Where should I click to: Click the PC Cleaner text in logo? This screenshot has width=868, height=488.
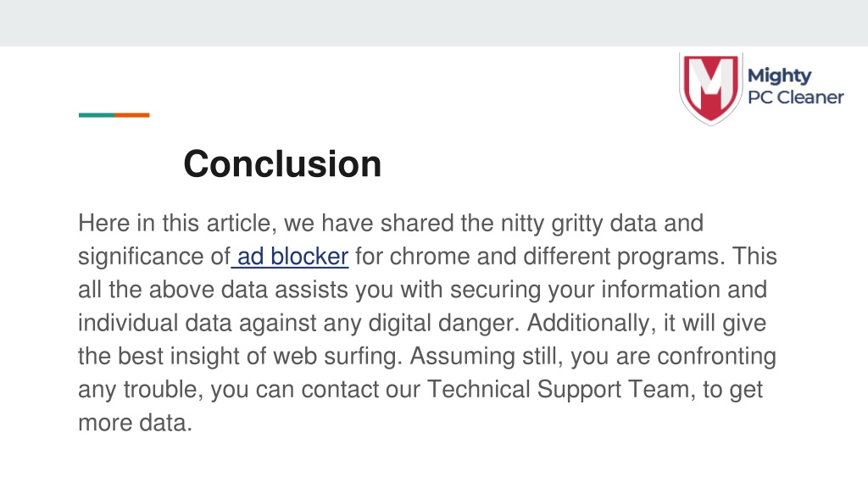pos(795,97)
